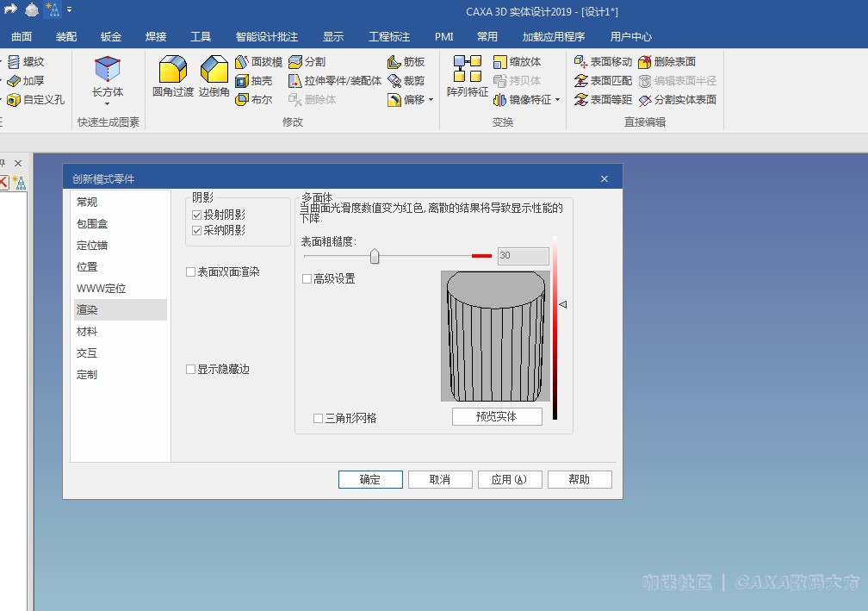Click the 加厚 thicken tool
Image resolution: width=868 pixels, height=611 pixels.
tap(26, 81)
